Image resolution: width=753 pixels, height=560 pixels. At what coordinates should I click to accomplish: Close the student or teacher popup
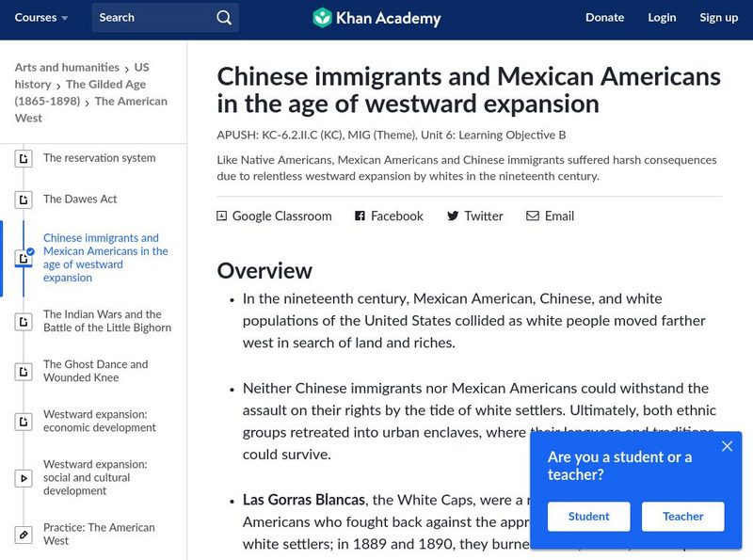727,446
